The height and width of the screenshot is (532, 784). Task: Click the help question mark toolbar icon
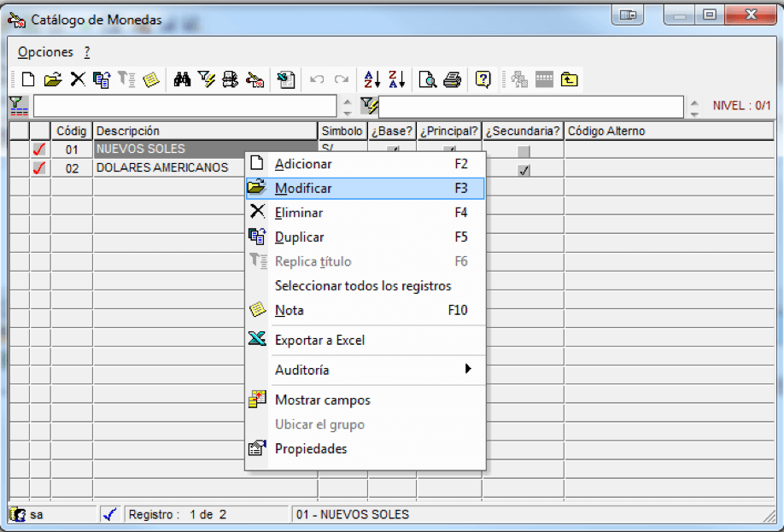[483, 79]
